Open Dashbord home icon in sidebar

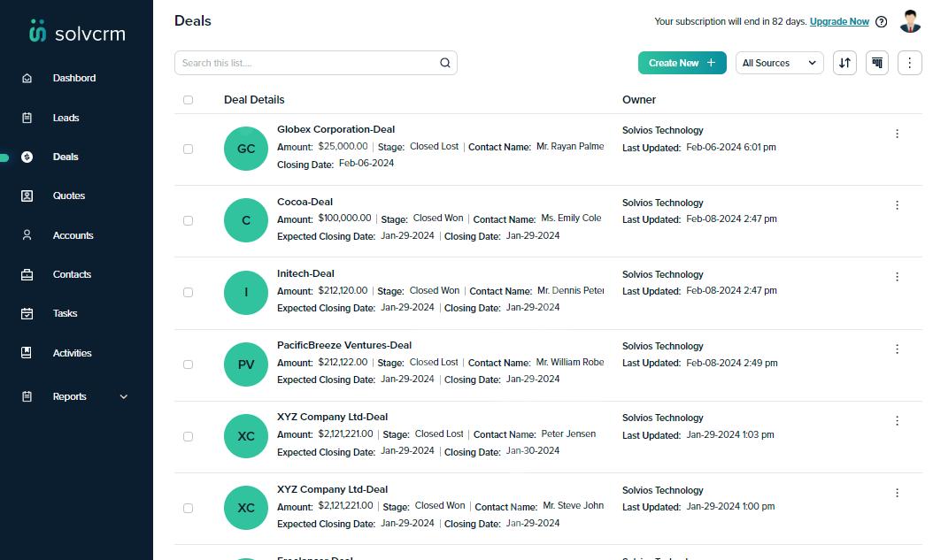coord(27,78)
